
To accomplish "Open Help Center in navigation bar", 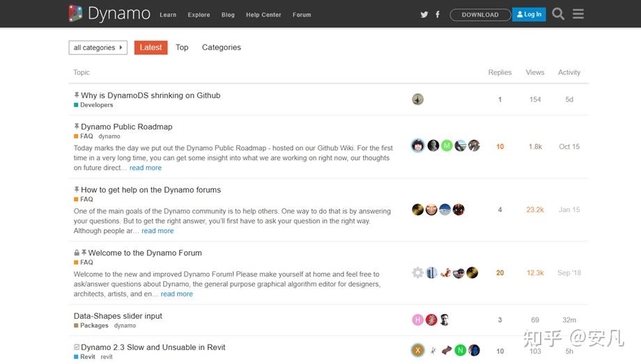I will pyautogui.click(x=263, y=15).
